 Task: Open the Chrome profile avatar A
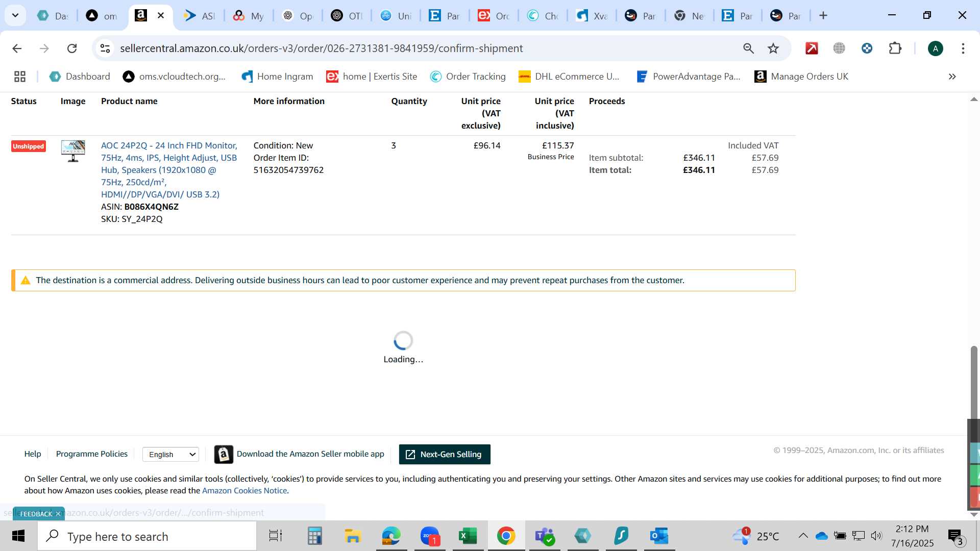coord(935,48)
